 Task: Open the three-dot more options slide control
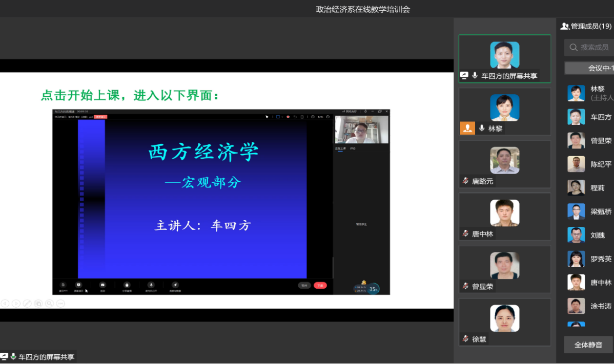(60, 304)
